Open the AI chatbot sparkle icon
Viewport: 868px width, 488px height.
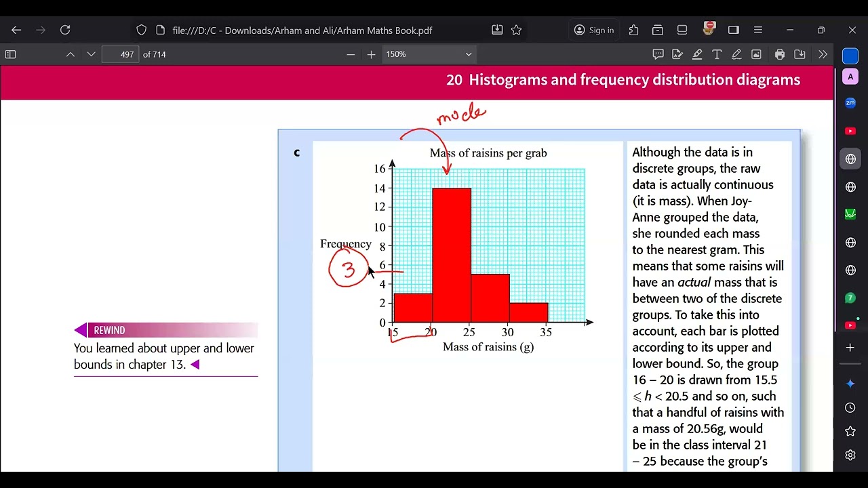[850, 384]
